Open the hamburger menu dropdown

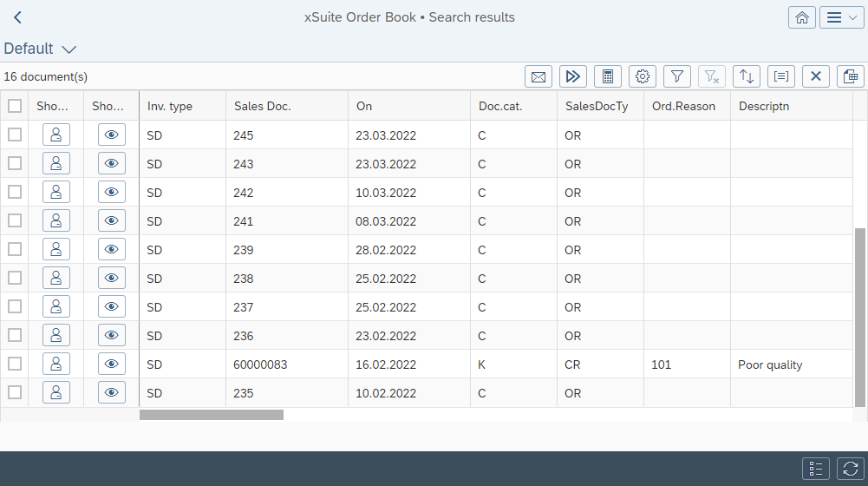click(x=842, y=17)
